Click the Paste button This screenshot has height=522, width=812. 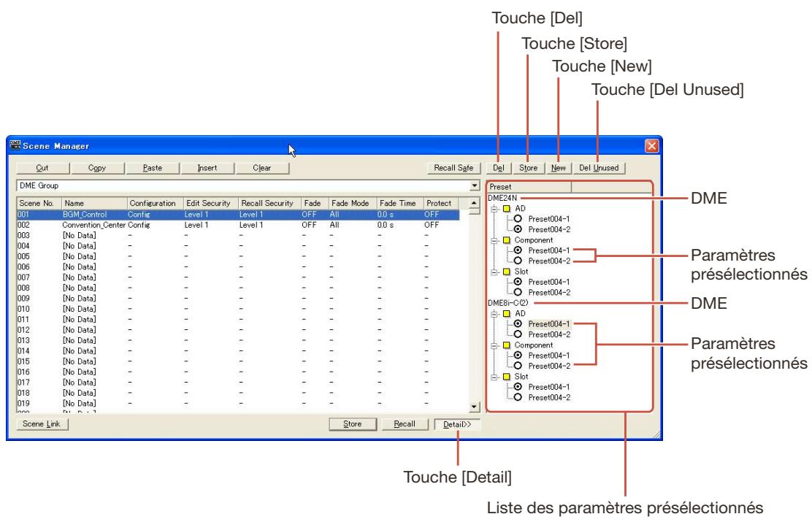(152, 168)
